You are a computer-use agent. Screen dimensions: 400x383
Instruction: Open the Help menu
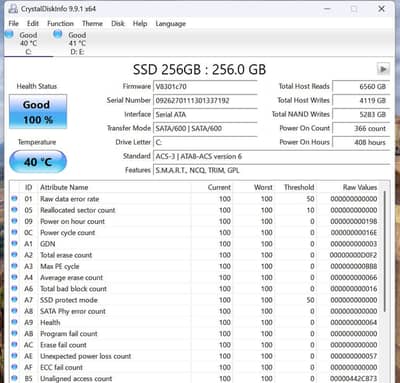[140, 23]
